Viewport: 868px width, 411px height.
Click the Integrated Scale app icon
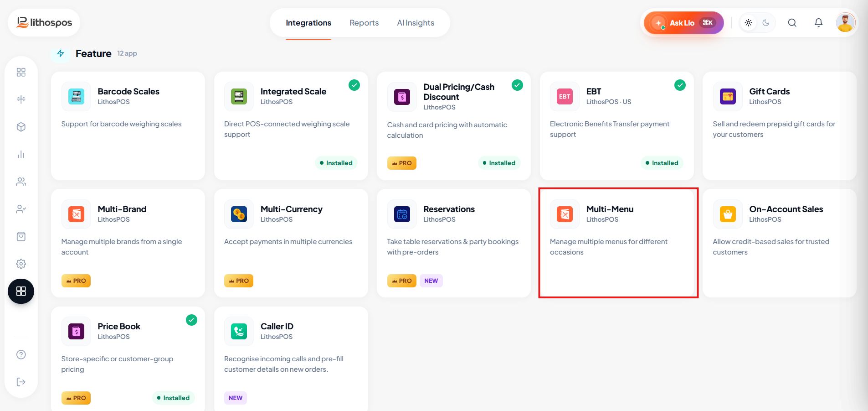pos(239,96)
